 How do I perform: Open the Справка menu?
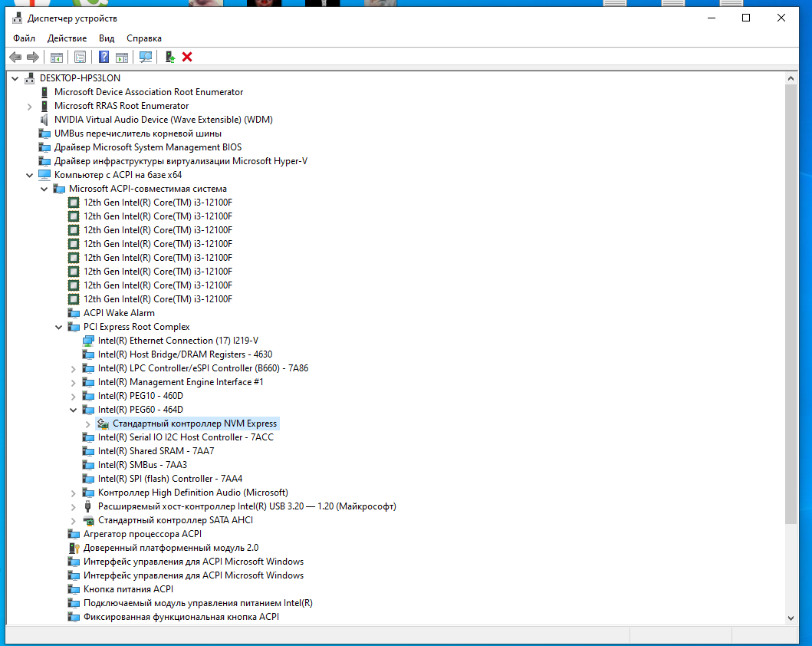point(144,38)
